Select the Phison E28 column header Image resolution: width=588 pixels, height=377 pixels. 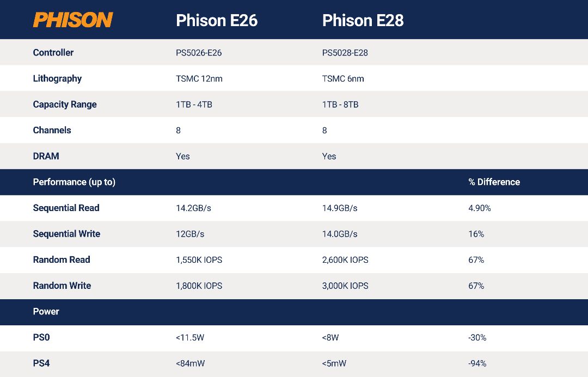click(363, 21)
